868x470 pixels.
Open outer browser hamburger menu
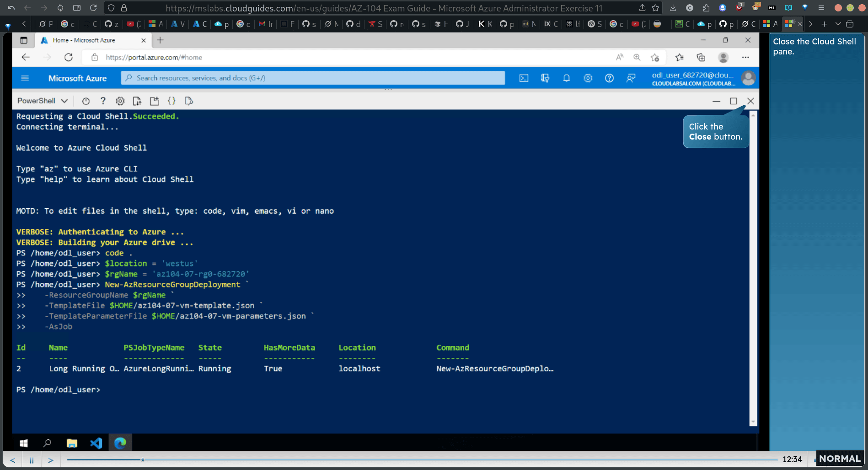click(x=821, y=8)
